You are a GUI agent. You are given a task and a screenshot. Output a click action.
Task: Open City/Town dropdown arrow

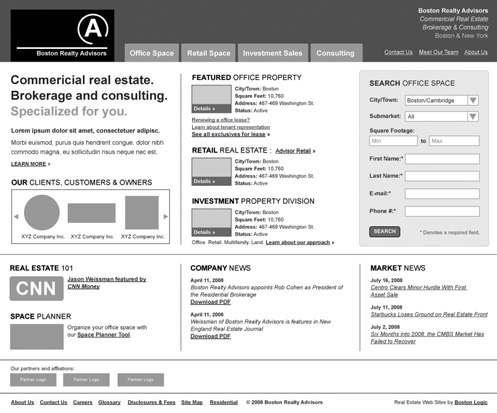tap(473, 100)
